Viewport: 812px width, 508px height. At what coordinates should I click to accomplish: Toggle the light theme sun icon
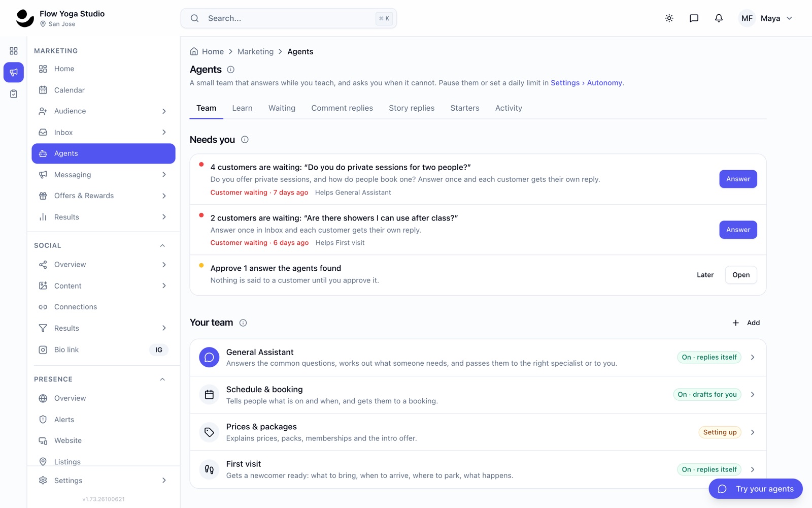click(669, 18)
